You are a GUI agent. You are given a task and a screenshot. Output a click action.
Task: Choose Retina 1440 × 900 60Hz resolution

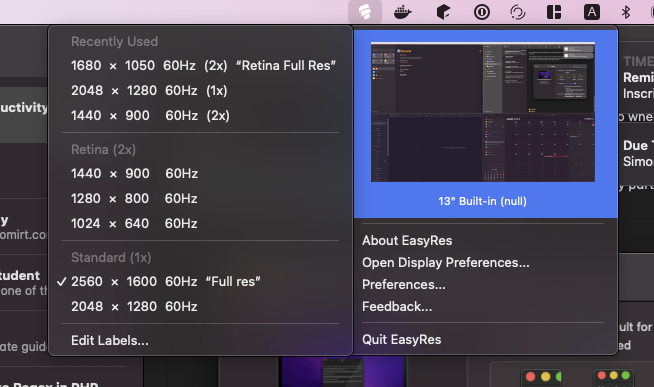click(x=201, y=173)
